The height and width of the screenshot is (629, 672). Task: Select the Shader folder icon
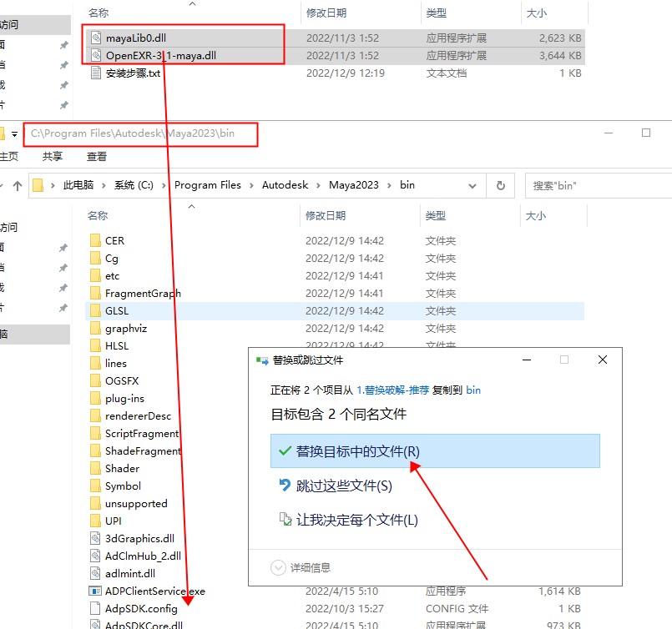95,469
